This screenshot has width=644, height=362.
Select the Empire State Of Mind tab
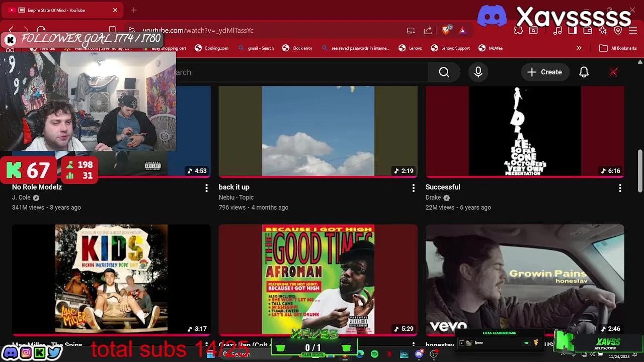click(x=63, y=10)
